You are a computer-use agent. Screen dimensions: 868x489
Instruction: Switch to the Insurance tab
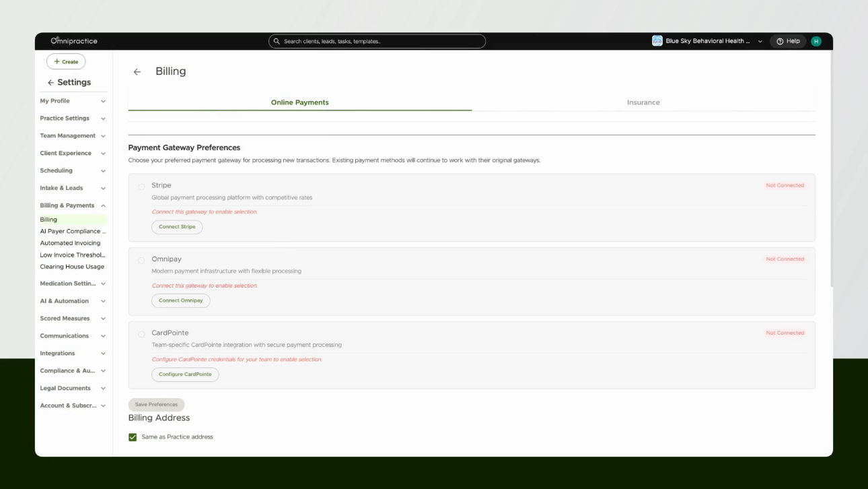pyautogui.click(x=643, y=102)
